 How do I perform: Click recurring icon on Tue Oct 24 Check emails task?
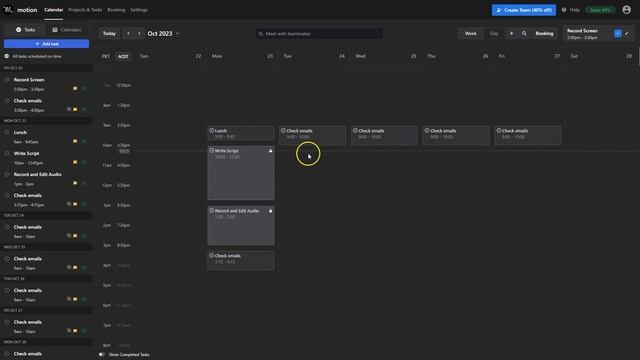(x=69, y=236)
